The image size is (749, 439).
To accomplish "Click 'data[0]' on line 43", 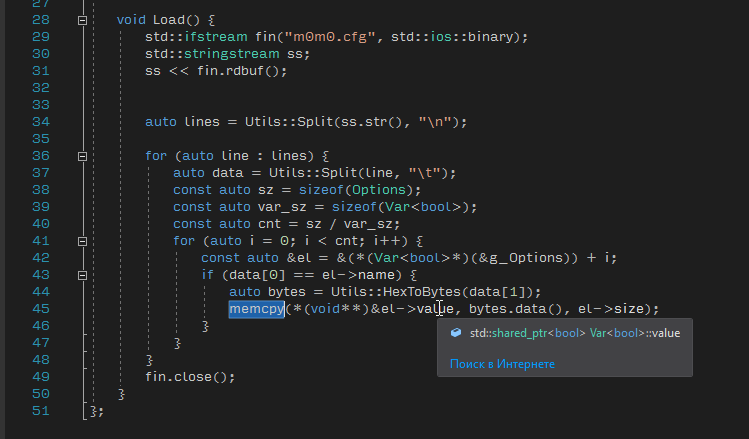I will [257, 275].
